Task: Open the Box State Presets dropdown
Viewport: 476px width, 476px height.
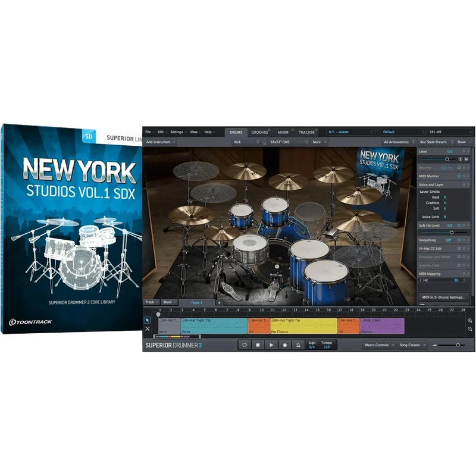Action: pyautogui.click(x=436, y=142)
